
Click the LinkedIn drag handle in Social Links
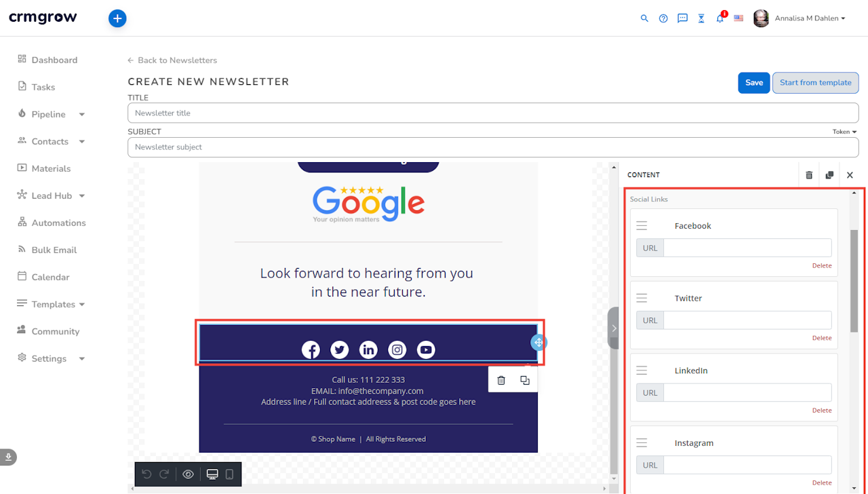(642, 370)
